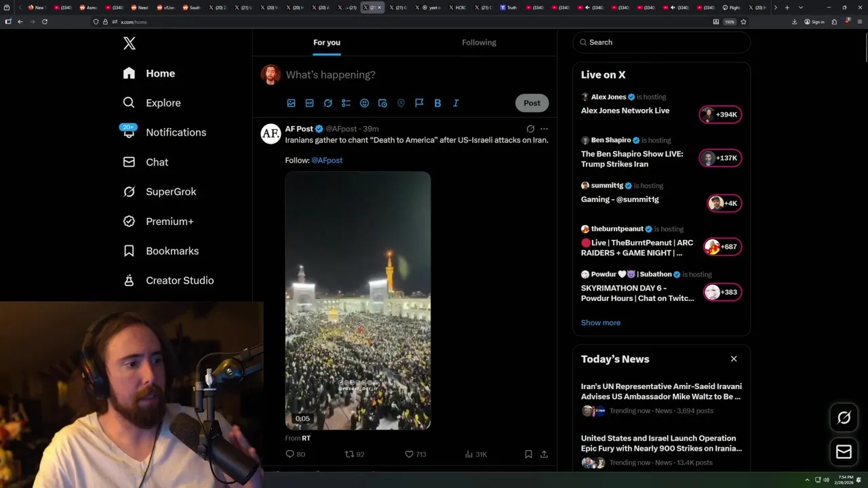
Task: Click the reply icon on AF Post tweet
Action: click(x=290, y=454)
